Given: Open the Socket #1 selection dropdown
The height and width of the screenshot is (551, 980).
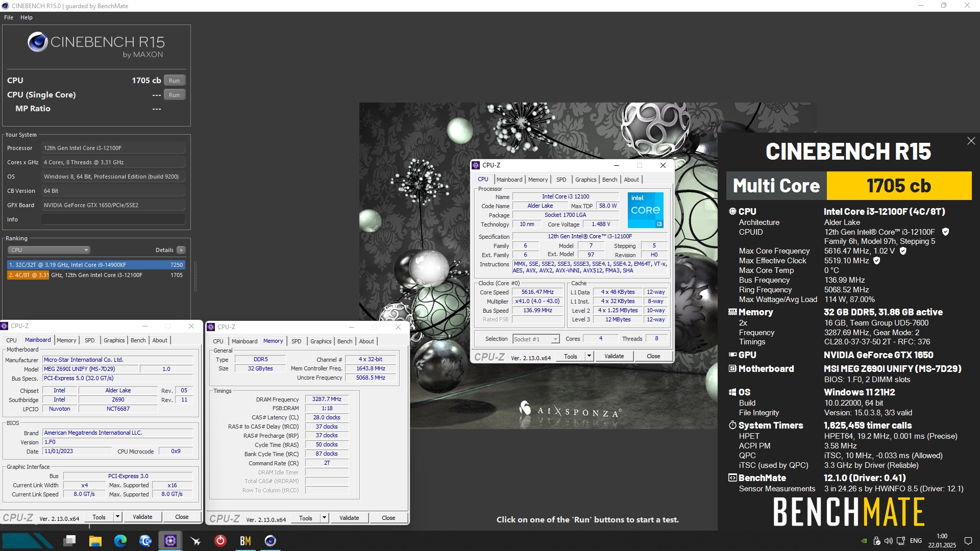Looking at the screenshot, I should [x=536, y=339].
